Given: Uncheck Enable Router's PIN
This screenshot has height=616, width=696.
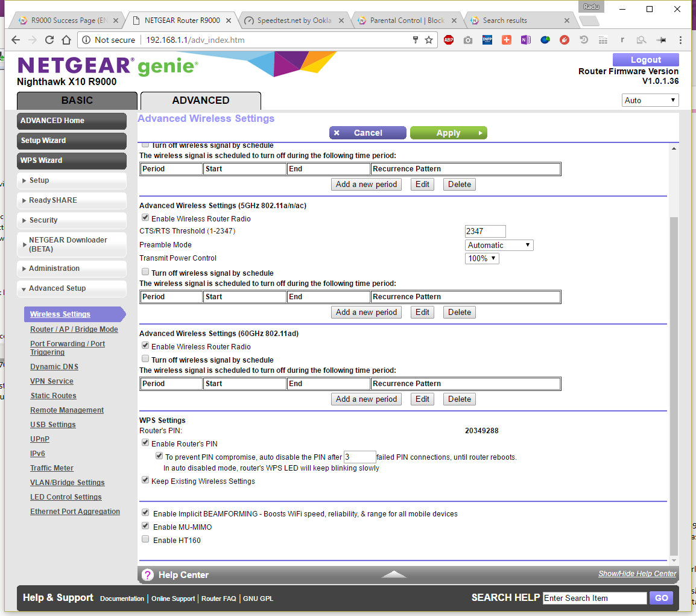Looking at the screenshot, I should click(145, 443).
